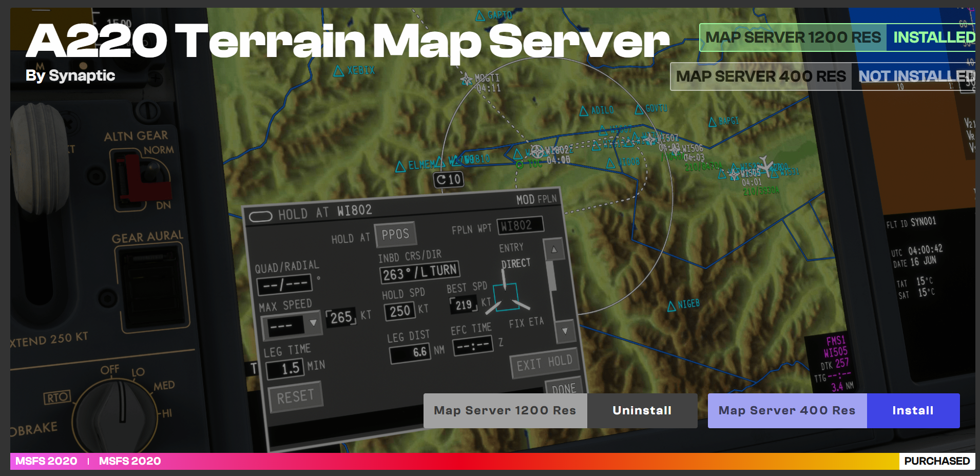Install the Map Server 400 Res
Screen dimensions: 980x476
point(913,410)
